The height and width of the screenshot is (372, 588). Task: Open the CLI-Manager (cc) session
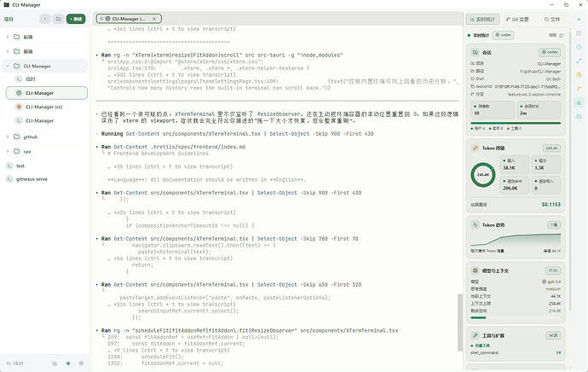[x=43, y=107]
